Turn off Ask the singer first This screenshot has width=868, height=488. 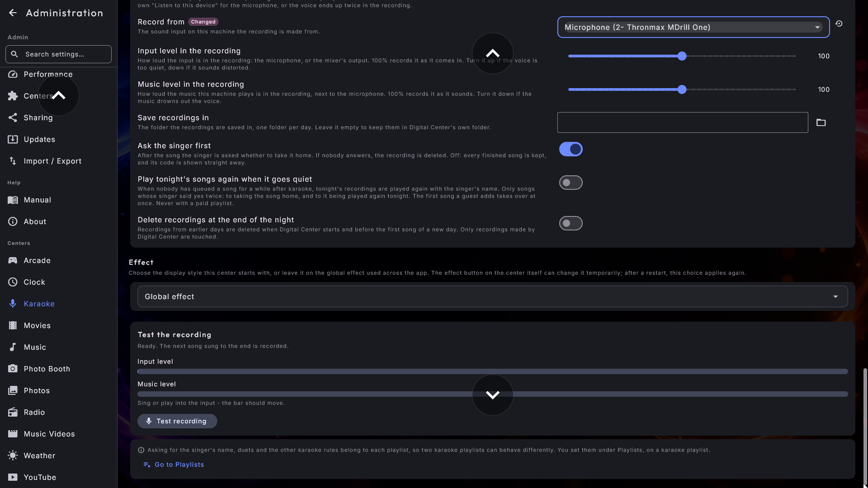click(x=571, y=149)
